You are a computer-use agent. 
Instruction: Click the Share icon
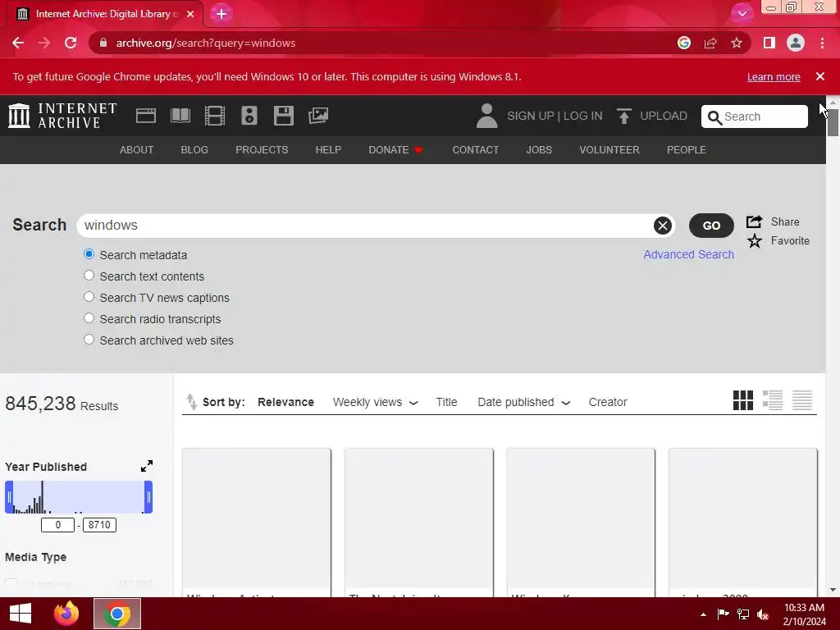[x=755, y=221]
